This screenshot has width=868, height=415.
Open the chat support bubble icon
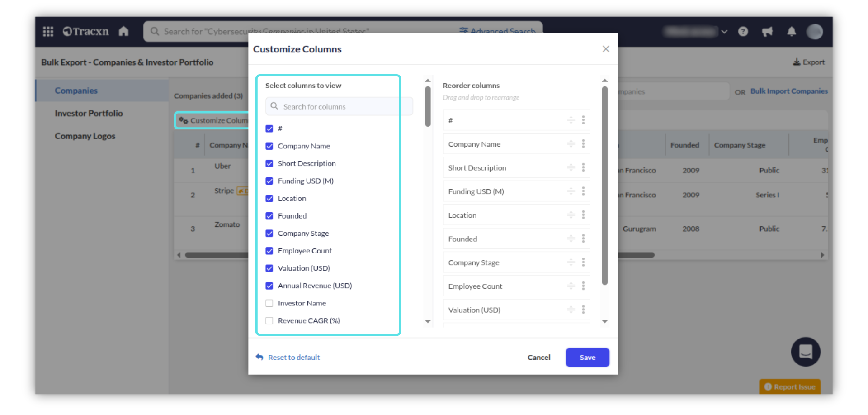coord(805,352)
